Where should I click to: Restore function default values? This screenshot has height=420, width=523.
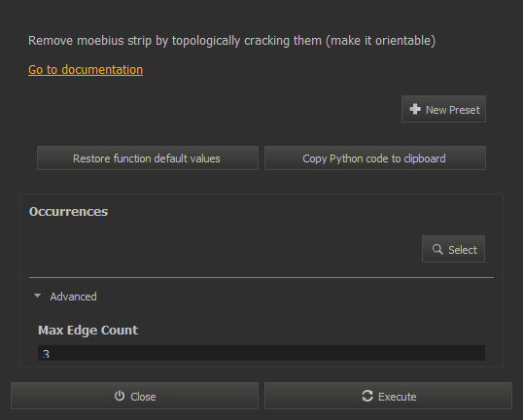[x=148, y=158]
